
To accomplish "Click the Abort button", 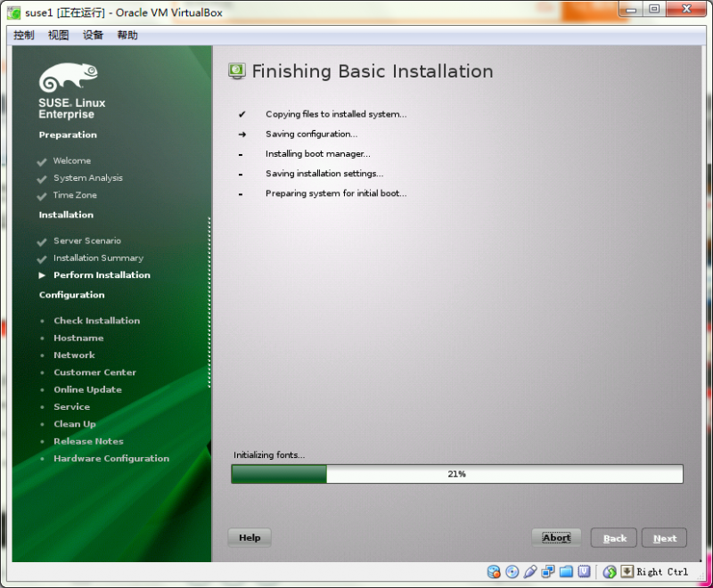I will pos(556,537).
